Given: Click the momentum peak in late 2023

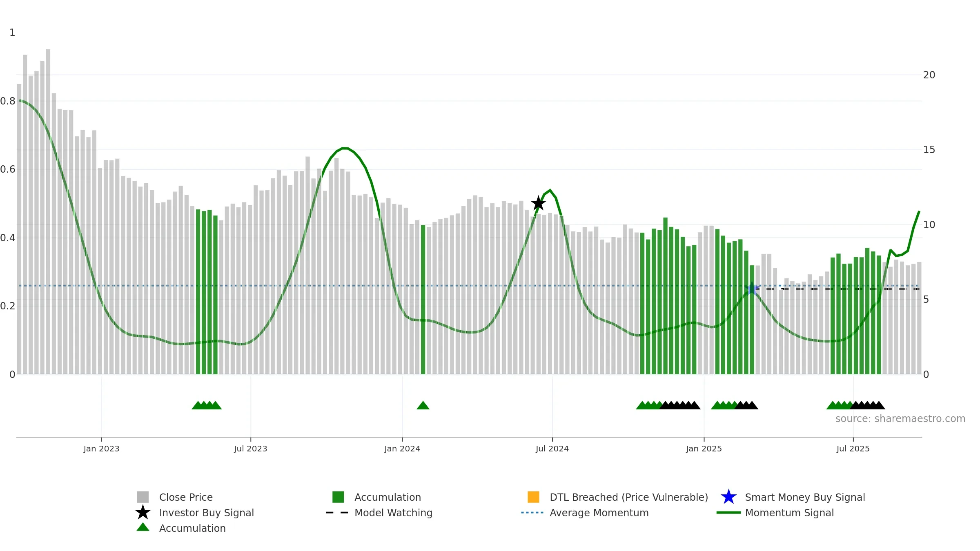Looking at the screenshot, I should (345, 148).
